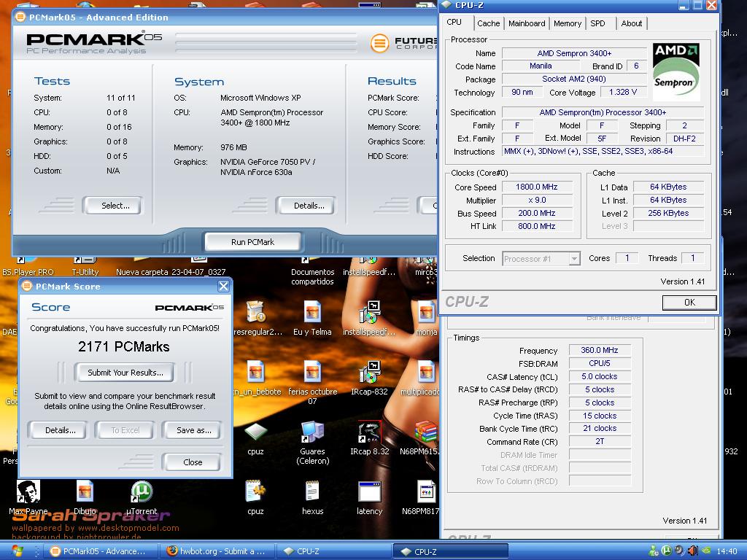
Task: Open the Memory tab in CPU-Z
Action: click(567, 23)
